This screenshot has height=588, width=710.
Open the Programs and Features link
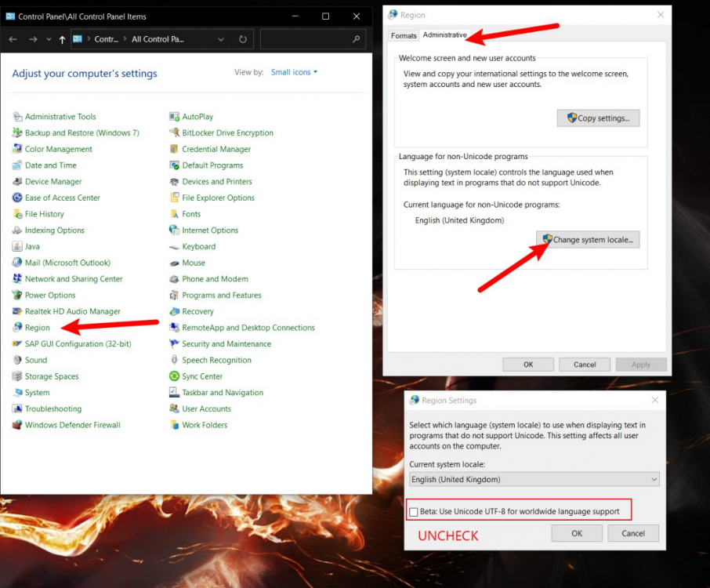tap(222, 296)
